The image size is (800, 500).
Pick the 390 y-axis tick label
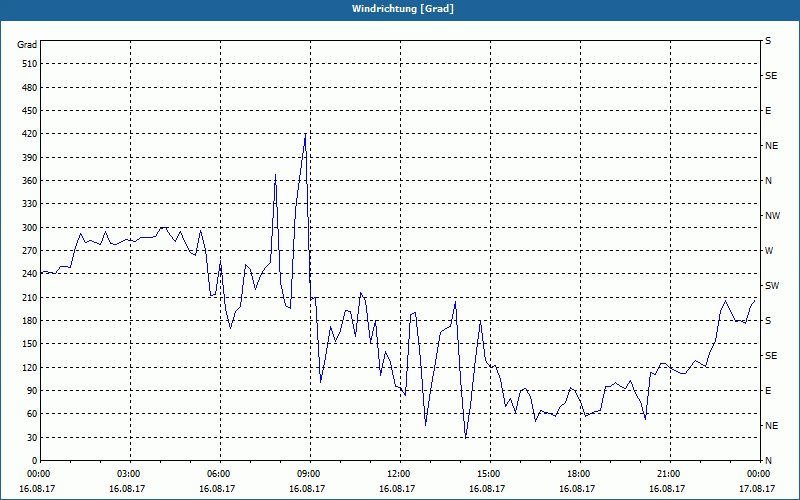[30, 158]
